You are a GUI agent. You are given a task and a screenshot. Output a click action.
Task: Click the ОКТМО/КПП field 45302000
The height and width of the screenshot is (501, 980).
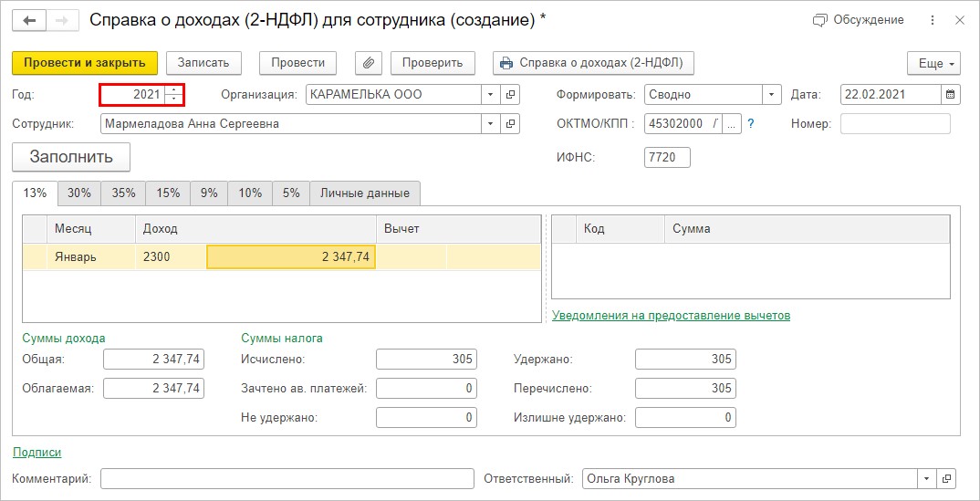coord(683,124)
